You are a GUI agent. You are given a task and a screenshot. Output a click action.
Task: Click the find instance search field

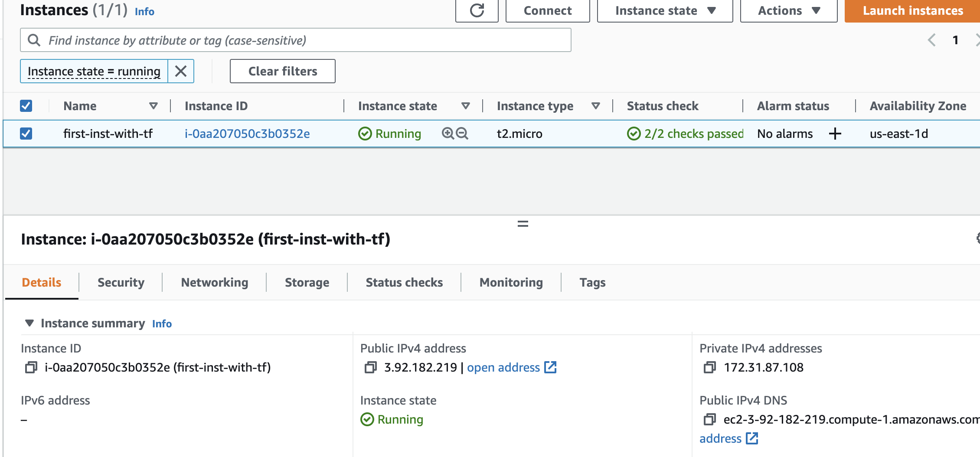tap(304, 40)
